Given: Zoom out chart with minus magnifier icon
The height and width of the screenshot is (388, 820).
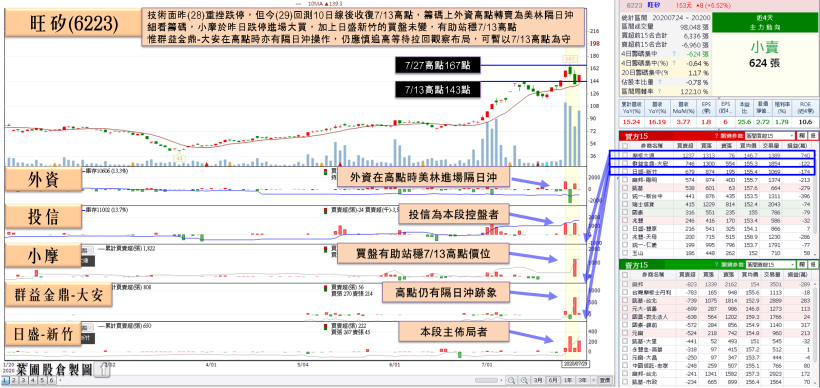Looking at the screenshot, I should pyautogui.click(x=511, y=380).
